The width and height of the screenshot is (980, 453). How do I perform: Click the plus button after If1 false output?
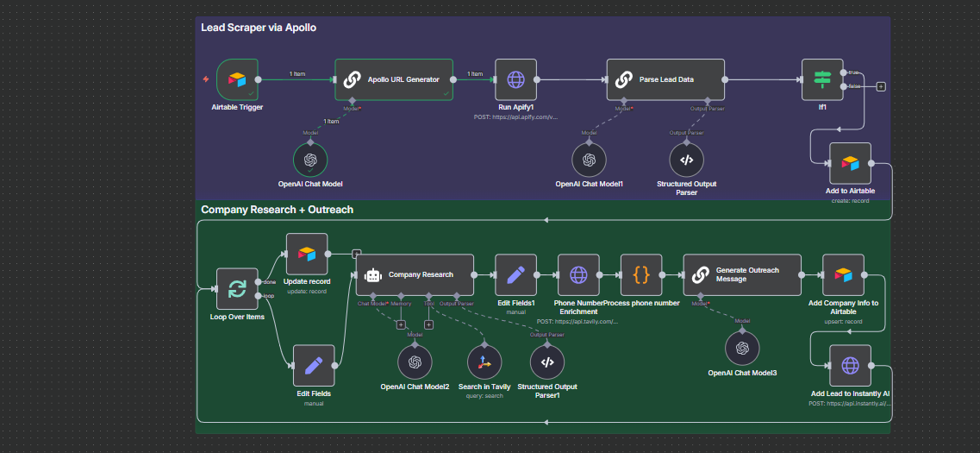click(x=881, y=86)
